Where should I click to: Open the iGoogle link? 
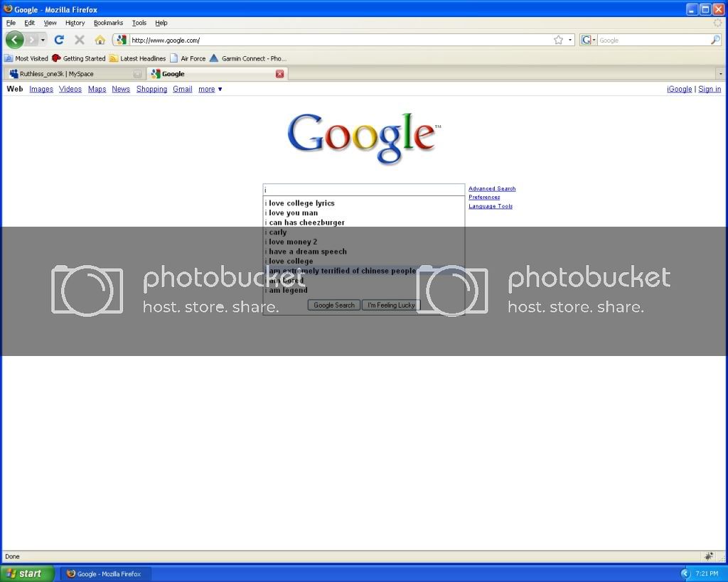pos(679,89)
